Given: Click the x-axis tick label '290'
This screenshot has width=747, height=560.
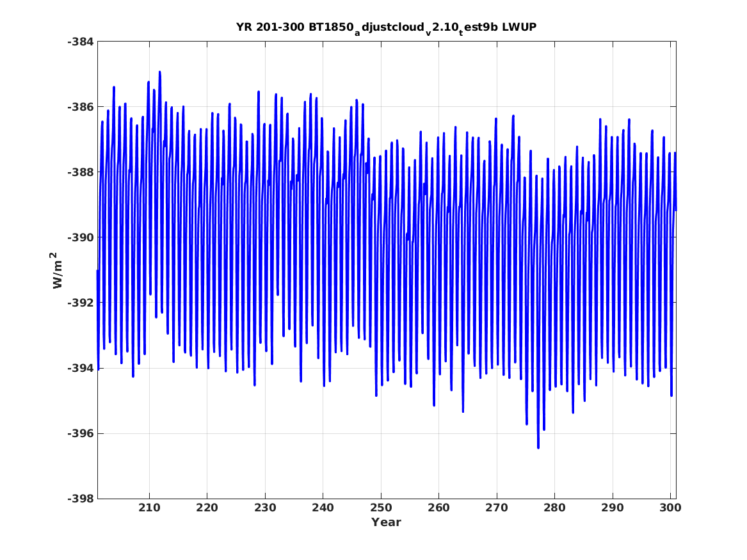Looking at the screenshot, I should click(613, 508).
